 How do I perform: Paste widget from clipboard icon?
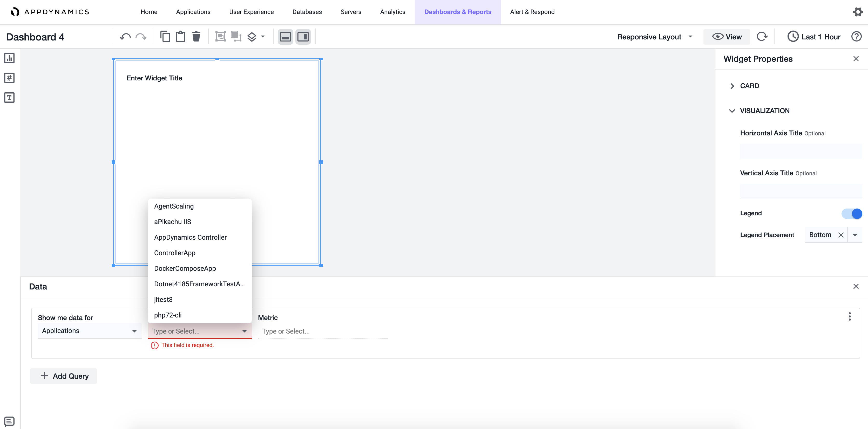tap(181, 36)
